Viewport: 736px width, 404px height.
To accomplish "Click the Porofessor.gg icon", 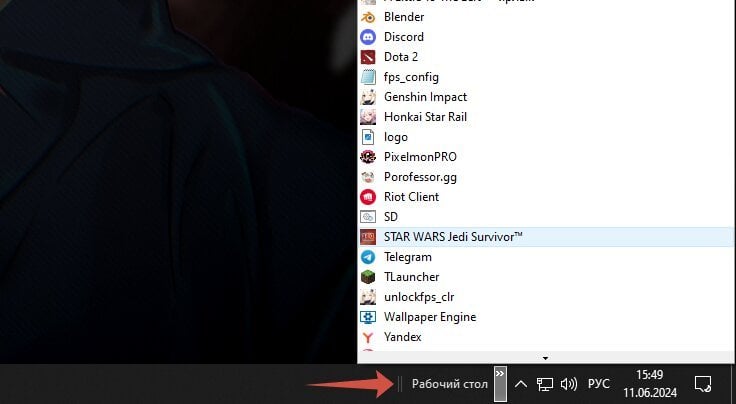I will pyautogui.click(x=368, y=177).
